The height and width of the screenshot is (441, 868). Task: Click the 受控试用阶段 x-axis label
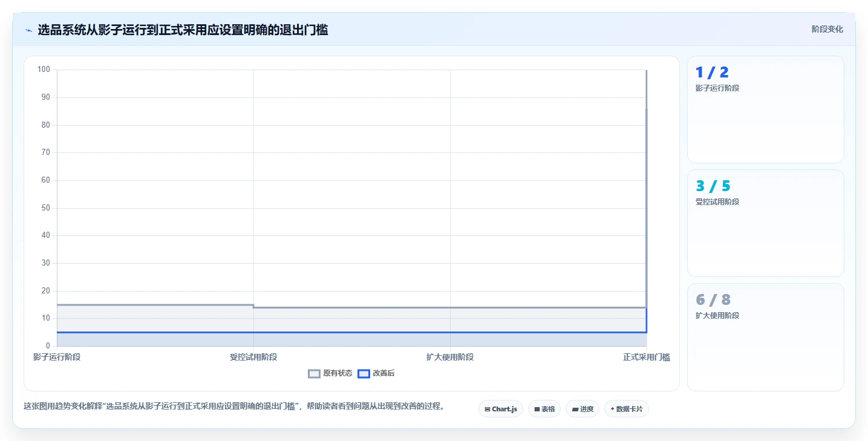[x=253, y=357]
